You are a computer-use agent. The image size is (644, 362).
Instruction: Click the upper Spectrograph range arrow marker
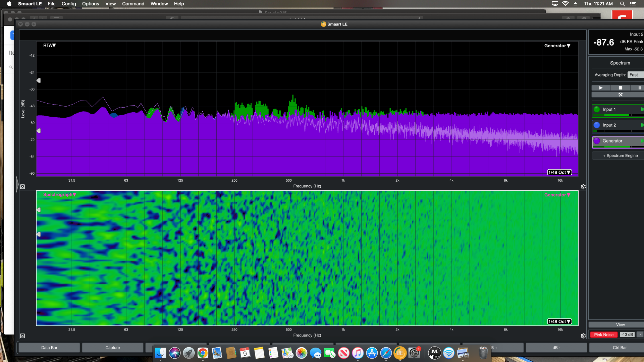(39, 210)
